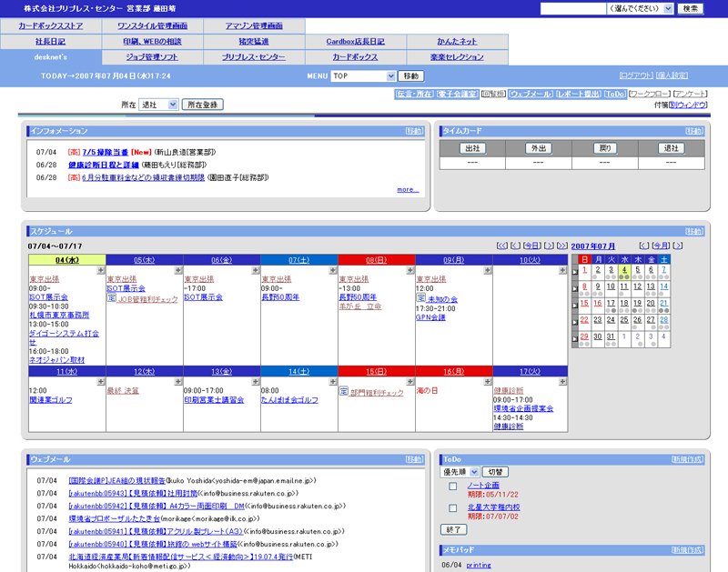Open the 環境省プロポーザルたたき台 mail

coord(115,518)
